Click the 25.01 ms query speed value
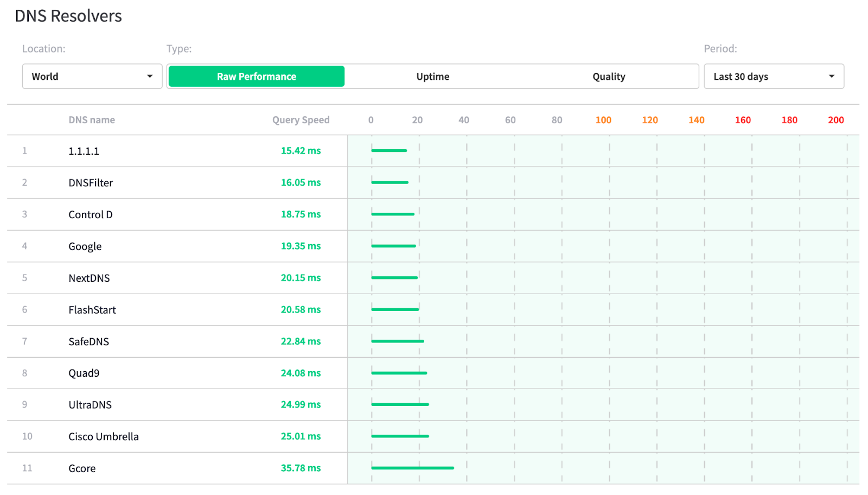 pyautogui.click(x=301, y=436)
